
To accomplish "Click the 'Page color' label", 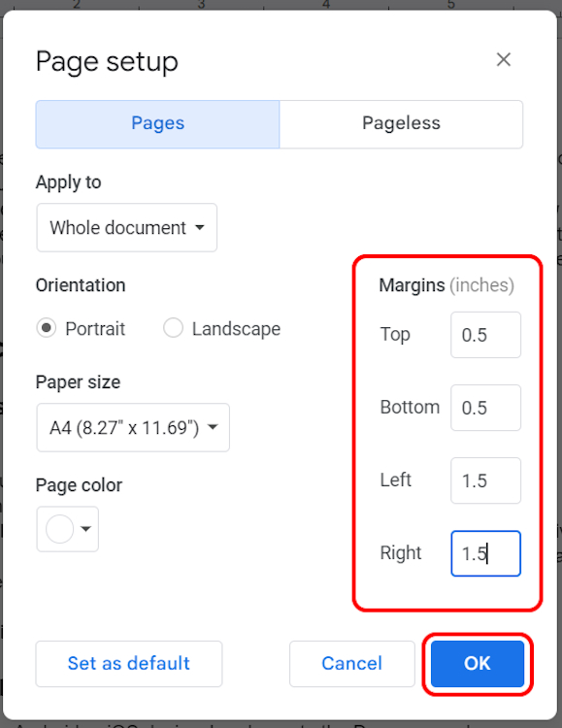I will (79, 485).
